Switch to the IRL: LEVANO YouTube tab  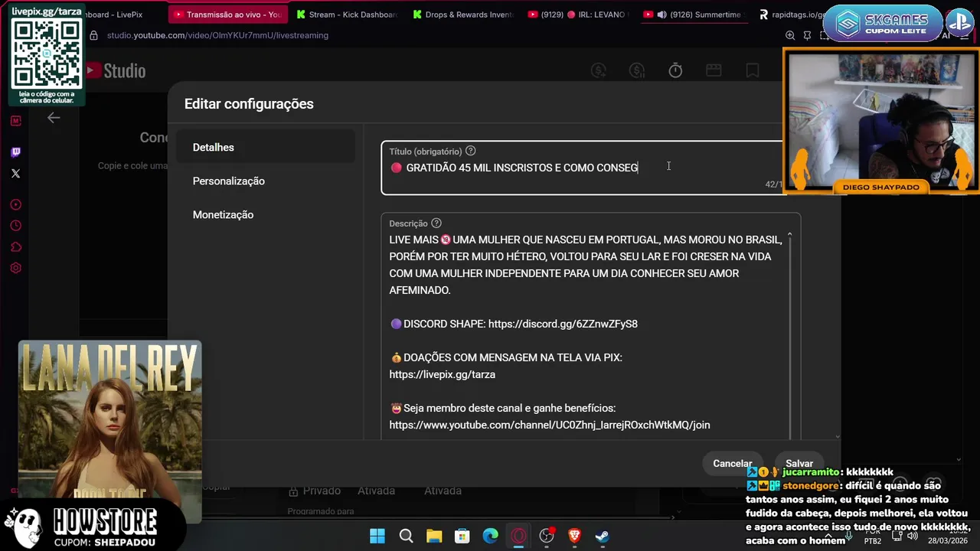point(580,15)
